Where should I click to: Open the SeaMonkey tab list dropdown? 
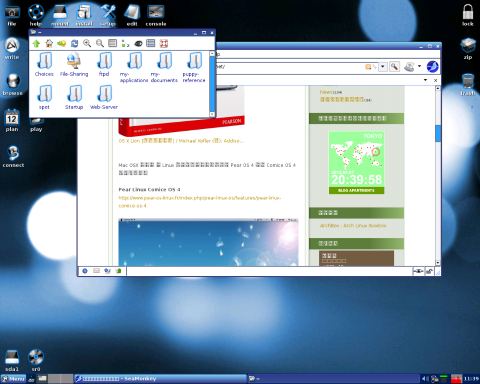pos(425,80)
